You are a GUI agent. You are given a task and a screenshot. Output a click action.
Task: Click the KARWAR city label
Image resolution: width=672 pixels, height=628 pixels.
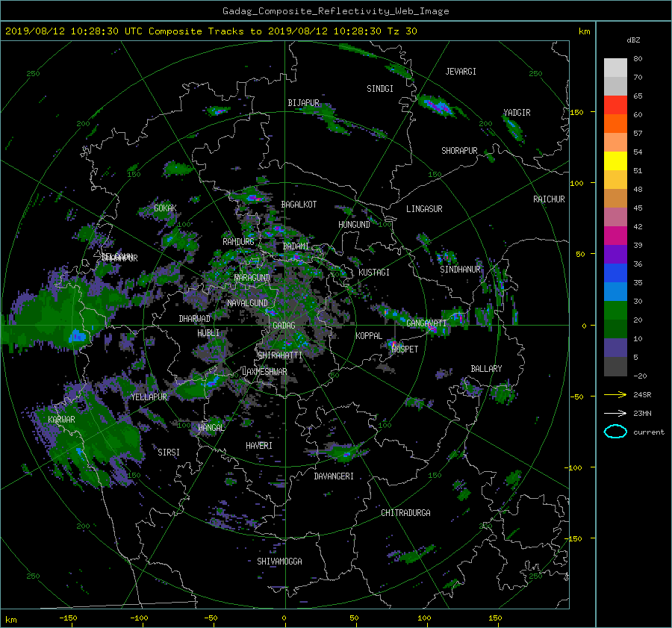pyautogui.click(x=62, y=420)
